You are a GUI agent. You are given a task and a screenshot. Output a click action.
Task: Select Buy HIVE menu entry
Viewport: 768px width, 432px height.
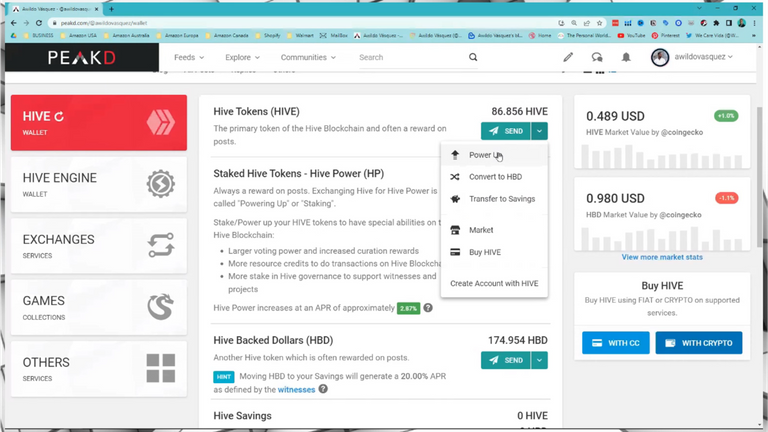tap(494, 252)
